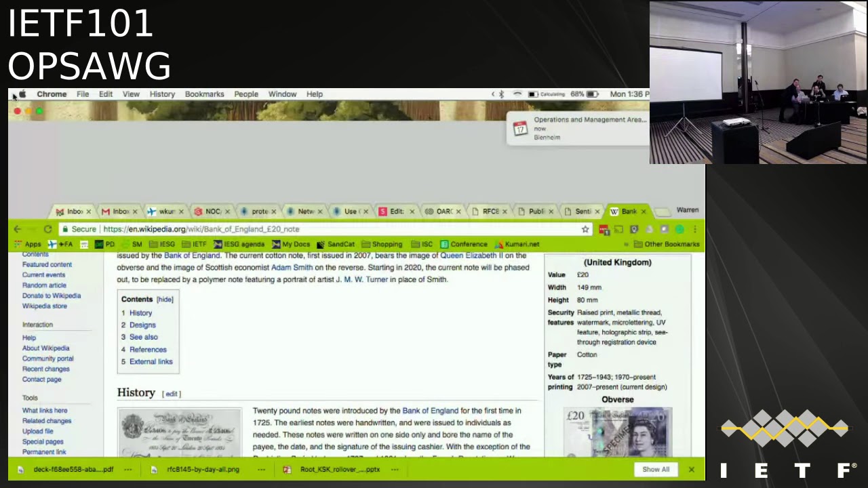Open the Adam Smith link
The height and width of the screenshot is (488, 868).
coord(292,268)
